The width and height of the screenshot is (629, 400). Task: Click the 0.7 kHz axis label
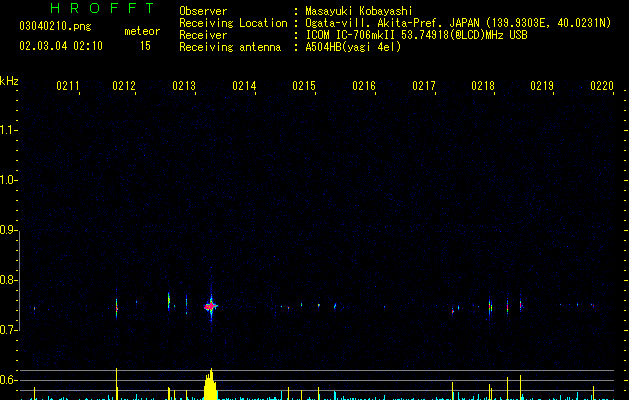tap(8, 330)
